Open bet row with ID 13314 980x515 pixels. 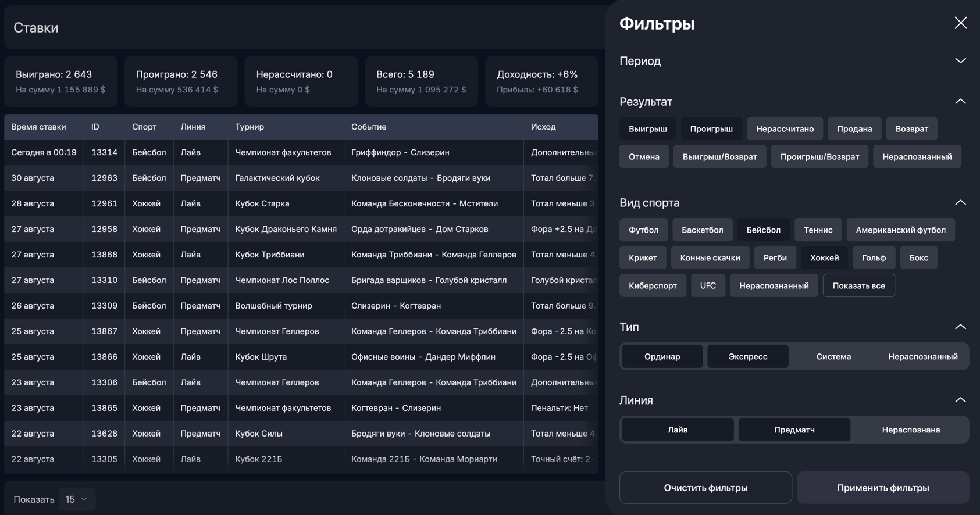(104, 152)
